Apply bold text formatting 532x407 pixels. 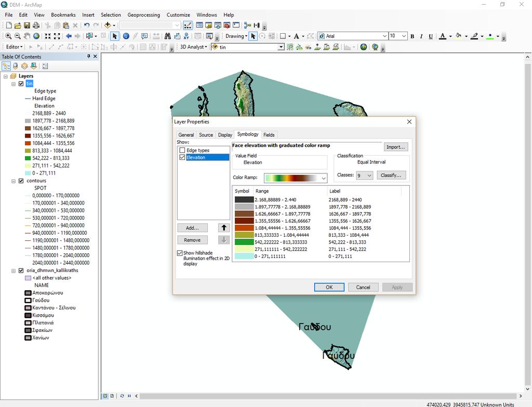pos(412,36)
